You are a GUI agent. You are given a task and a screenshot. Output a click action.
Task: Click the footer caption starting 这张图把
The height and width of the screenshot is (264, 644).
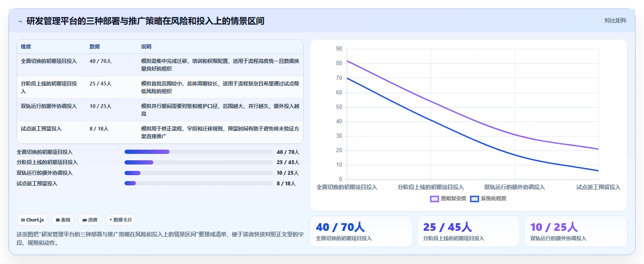160,238
